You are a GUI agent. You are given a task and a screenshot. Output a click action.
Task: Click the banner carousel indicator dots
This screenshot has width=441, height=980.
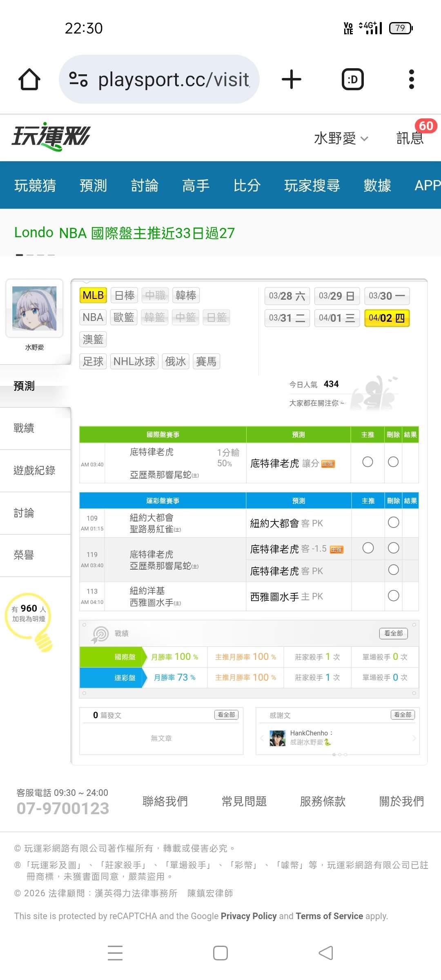click(35, 255)
